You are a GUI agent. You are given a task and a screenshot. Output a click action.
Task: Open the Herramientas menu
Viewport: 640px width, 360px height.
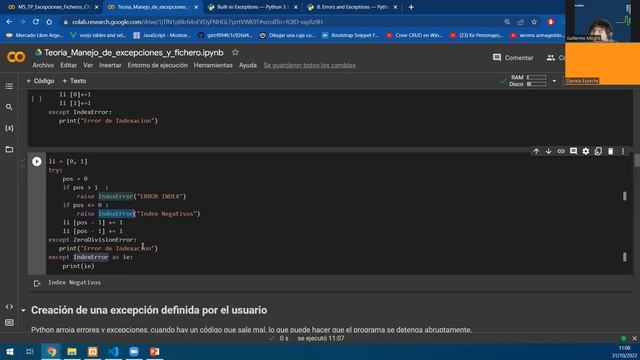click(x=213, y=65)
